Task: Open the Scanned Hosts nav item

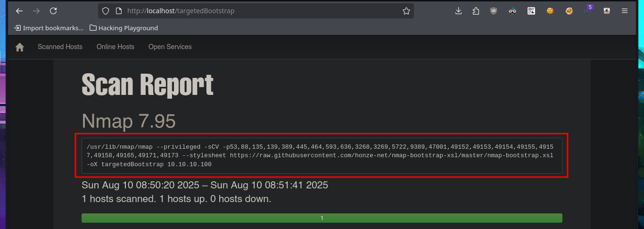Action: coord(60,47)
